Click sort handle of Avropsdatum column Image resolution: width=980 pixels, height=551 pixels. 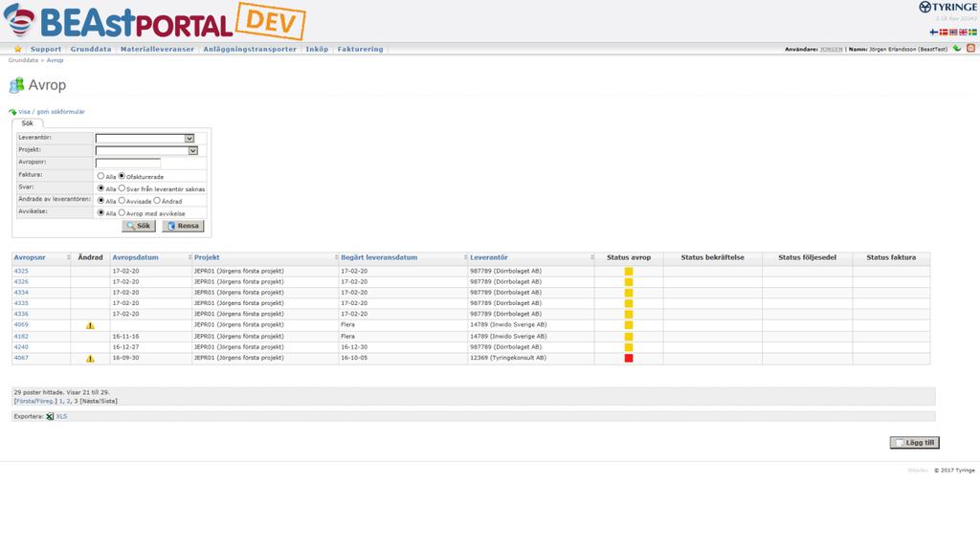point(190,257)
